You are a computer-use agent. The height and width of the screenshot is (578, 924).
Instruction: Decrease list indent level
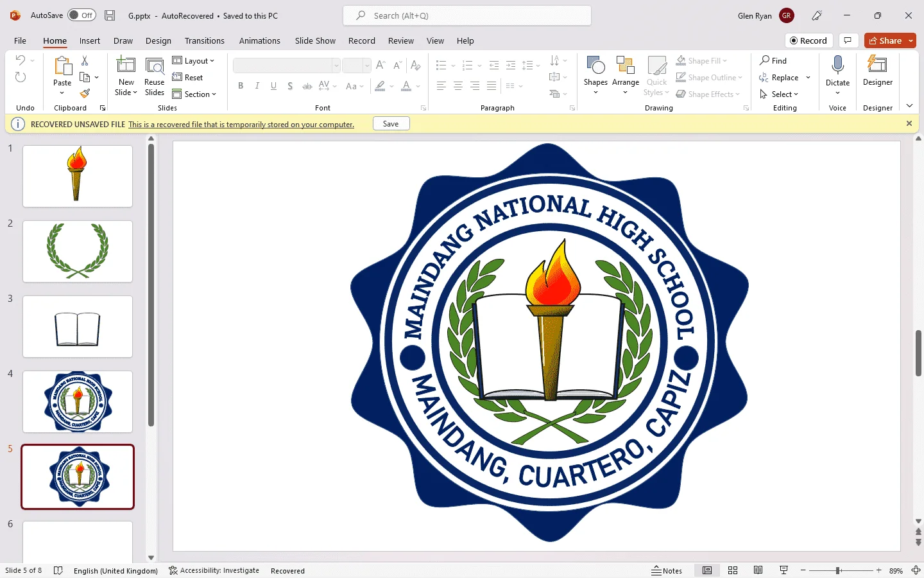(494, 66)
